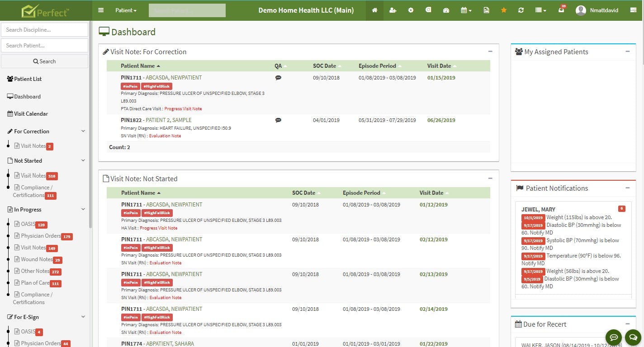Open the right green conversations bubble button
644x347 pixels.
[633, 337]
